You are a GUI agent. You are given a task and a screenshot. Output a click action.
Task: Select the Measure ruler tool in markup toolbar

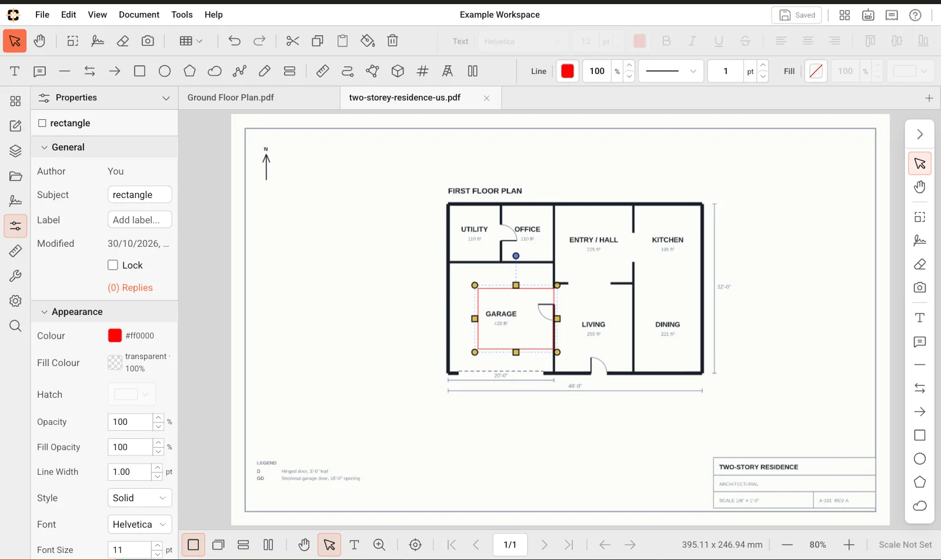322,71
